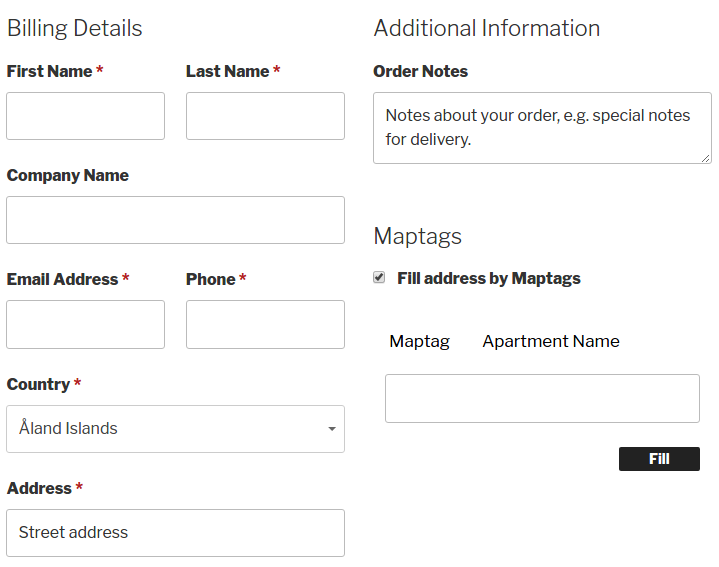
Task: Focus the Company Name text box
Action: coord(175,220)
